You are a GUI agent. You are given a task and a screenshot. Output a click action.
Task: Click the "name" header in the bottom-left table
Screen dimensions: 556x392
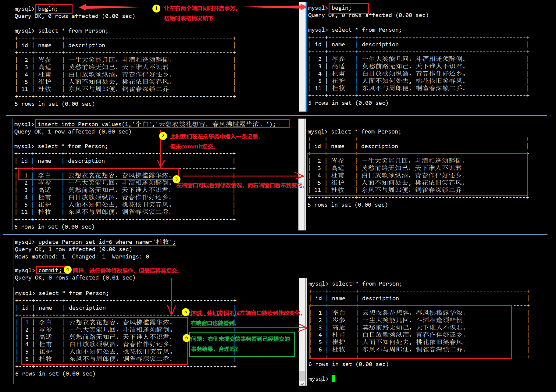point(45,308)
